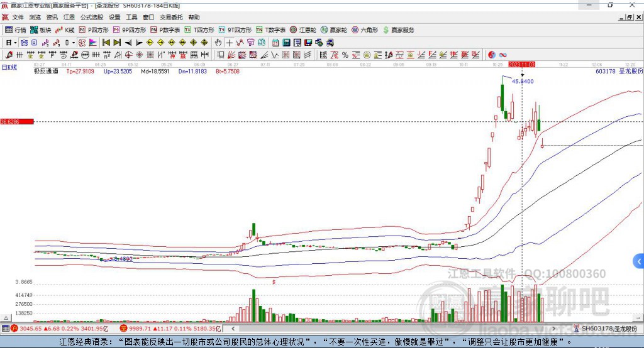Viewport: 644px width, 348px height.
Task: Click the red target circle icon
Action: [129, 55]
